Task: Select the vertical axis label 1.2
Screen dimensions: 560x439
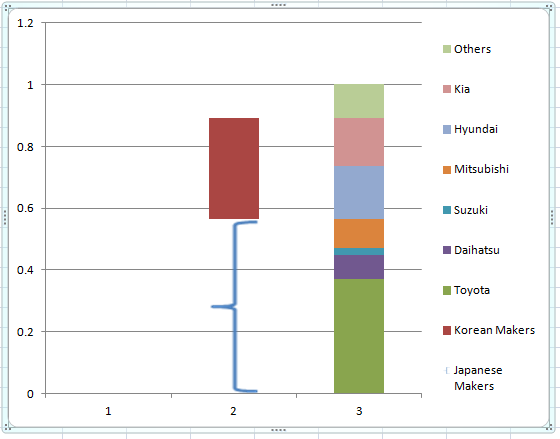Action: tap(25, 23)
